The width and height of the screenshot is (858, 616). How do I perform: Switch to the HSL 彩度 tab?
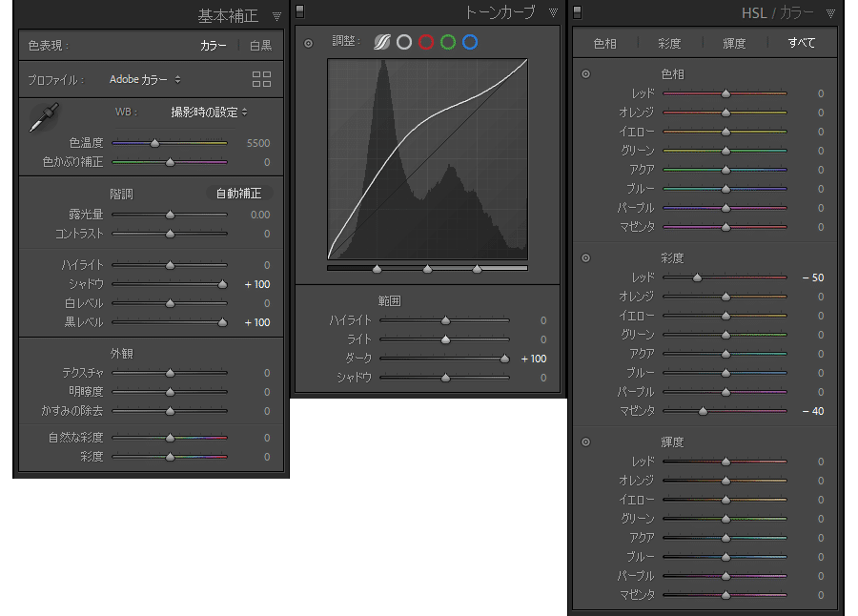[669, 43]
